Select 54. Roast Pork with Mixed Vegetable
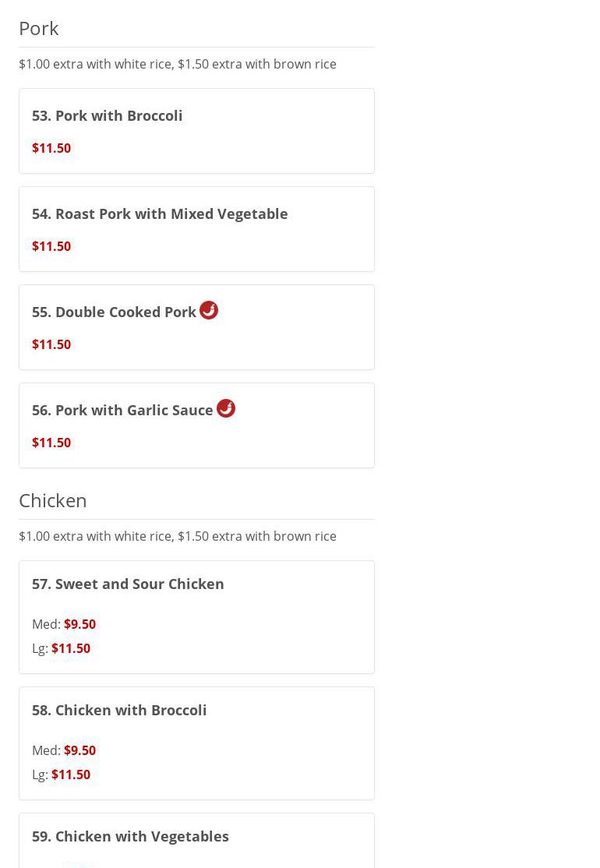Screen dimensions: 600x868 coord(160,213)
